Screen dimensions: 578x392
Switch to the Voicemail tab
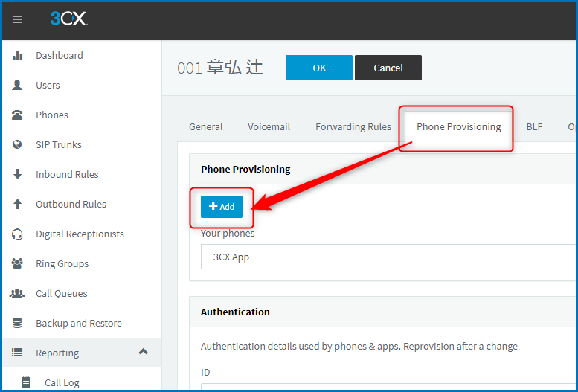[x=269, y=127]
